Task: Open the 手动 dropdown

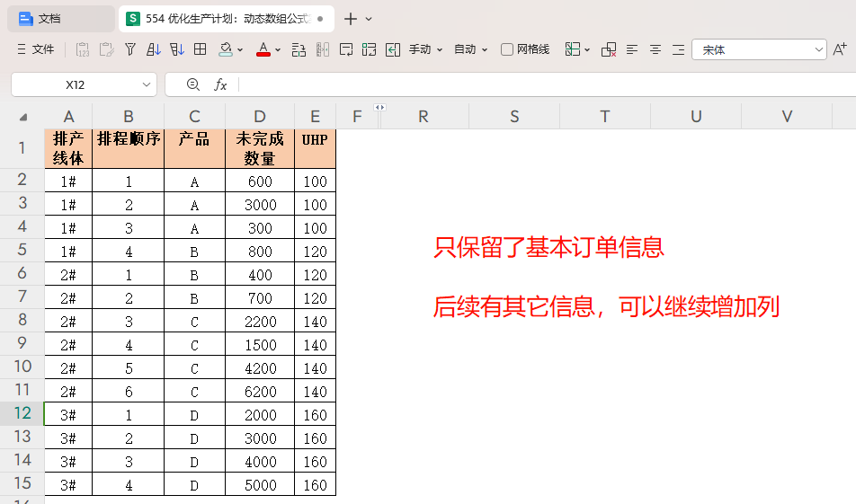Action: (x=425, y=49)
